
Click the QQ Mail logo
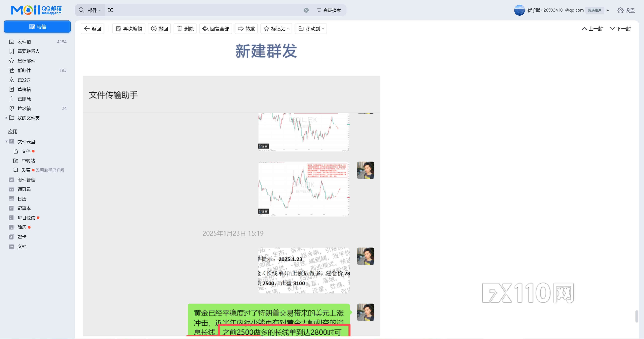36,10
